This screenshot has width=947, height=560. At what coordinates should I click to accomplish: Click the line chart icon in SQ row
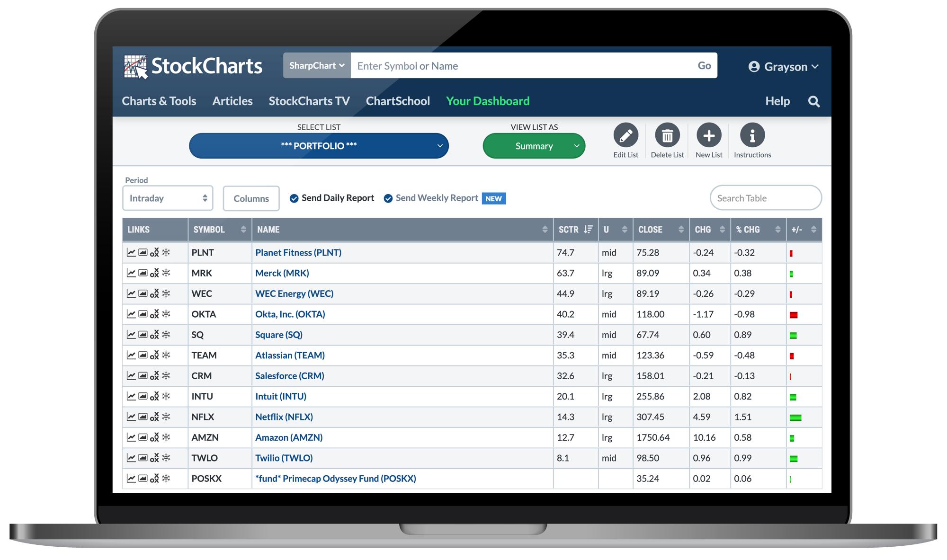click(x=131, y=334)
